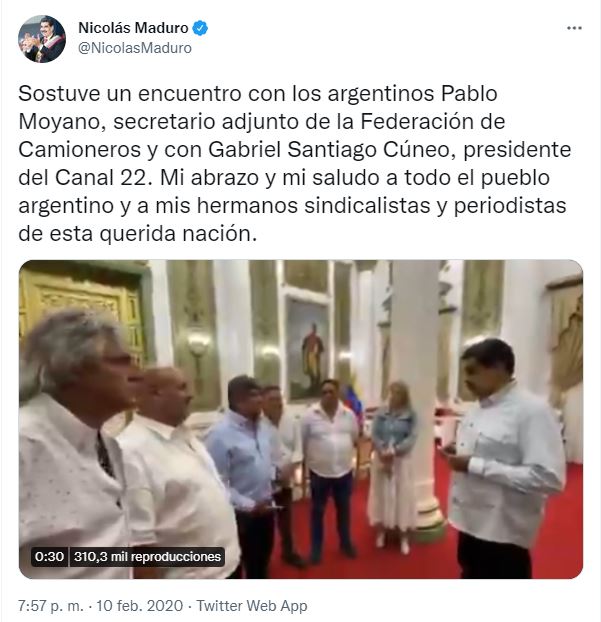Viewport: 601px width, 622px height.
Task: Click the Canal 22 sentence in tweet
Action: coord(85,178)
